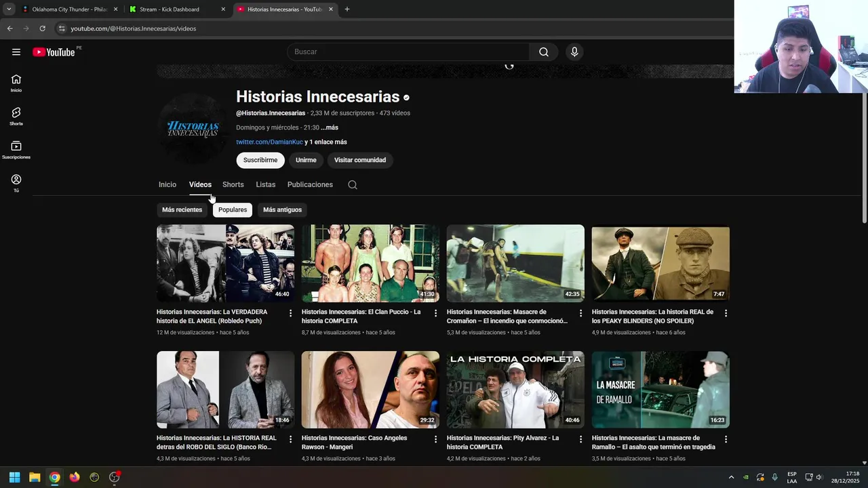
Task: Show hidden tray icons chevron
Action: [x=731, y=477]
